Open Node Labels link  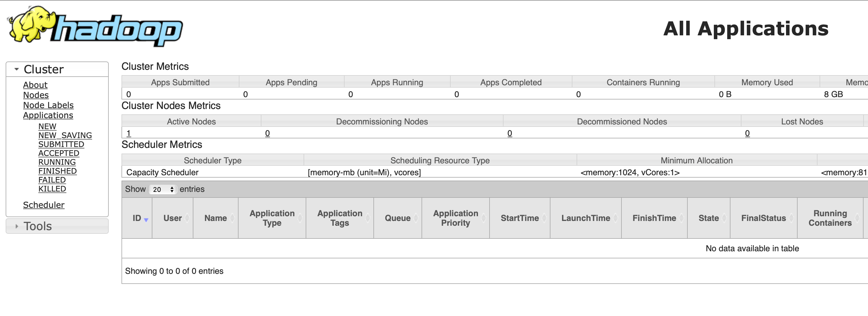pos(48,105)
